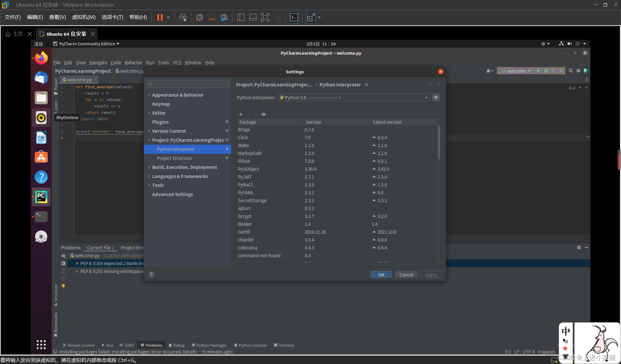This screenshot has width=621, height=364.
Task: Expand the Appearance & Behavior section
Action: (149, 95)
